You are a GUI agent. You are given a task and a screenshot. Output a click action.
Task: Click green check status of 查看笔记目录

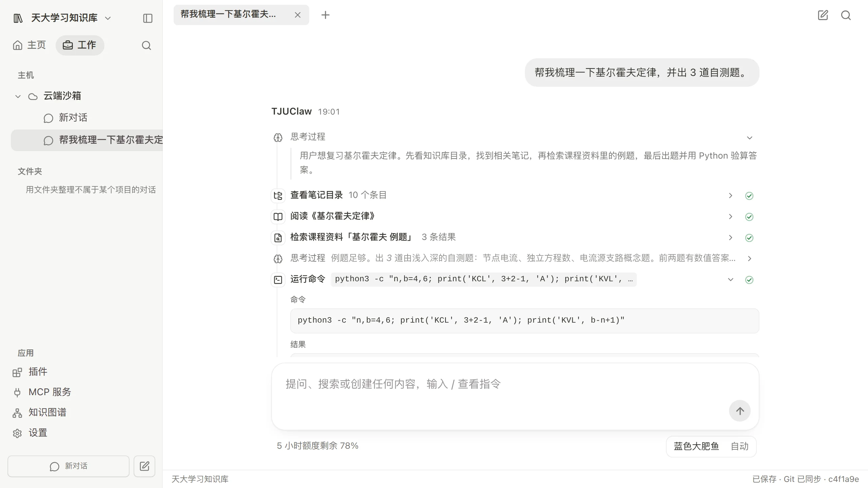pos(749,196)
